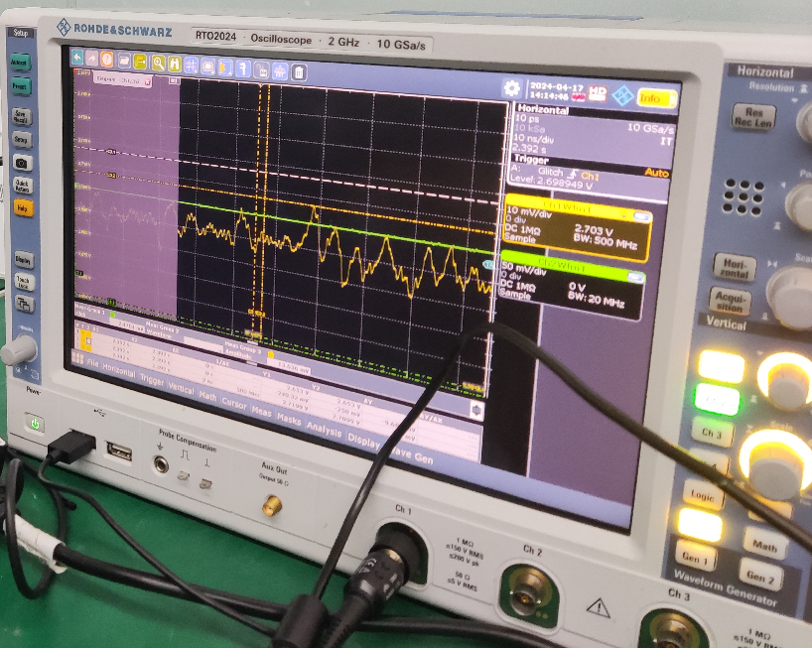Viewport: 812px width, 648px height.
Task: Open the Analysis menu
Action: click(x=325, y=430)
